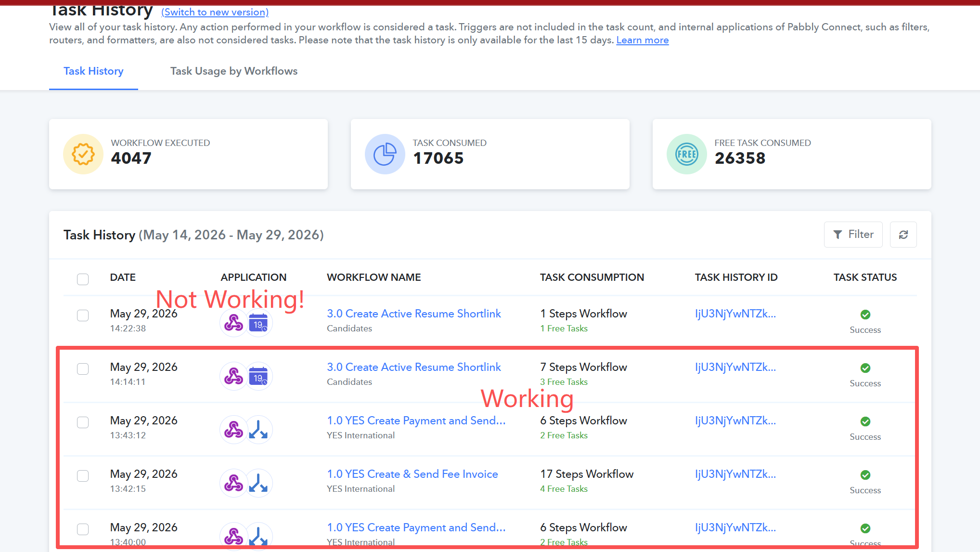Click the Task Consumed pie chart icon
This screenshot has height=552, width=980.
385,154
